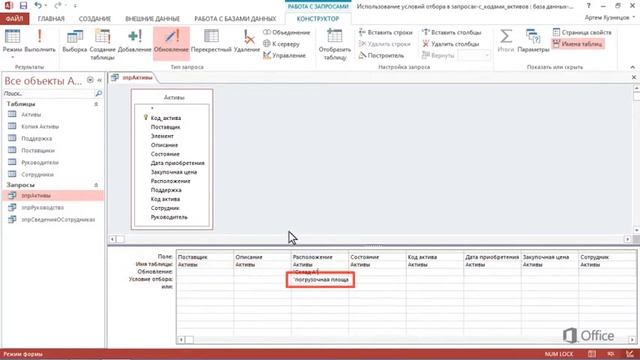Select the Удаление query type

pos(247,41)
